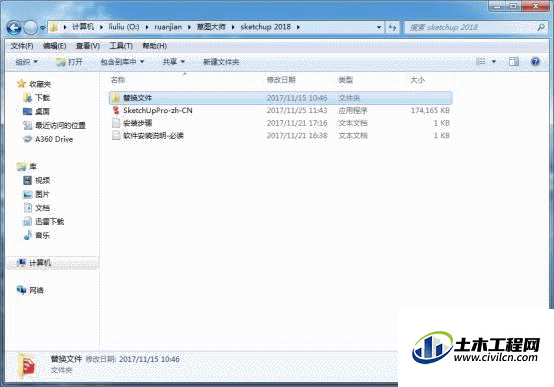
Task: Open 下载 in favorites
Action: pos(42,98)
